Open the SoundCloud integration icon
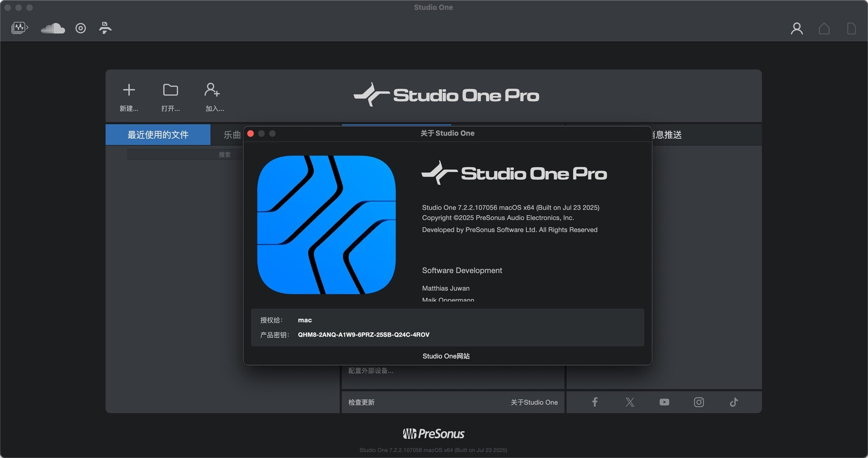868x458 pixels. tap(52, 28)
